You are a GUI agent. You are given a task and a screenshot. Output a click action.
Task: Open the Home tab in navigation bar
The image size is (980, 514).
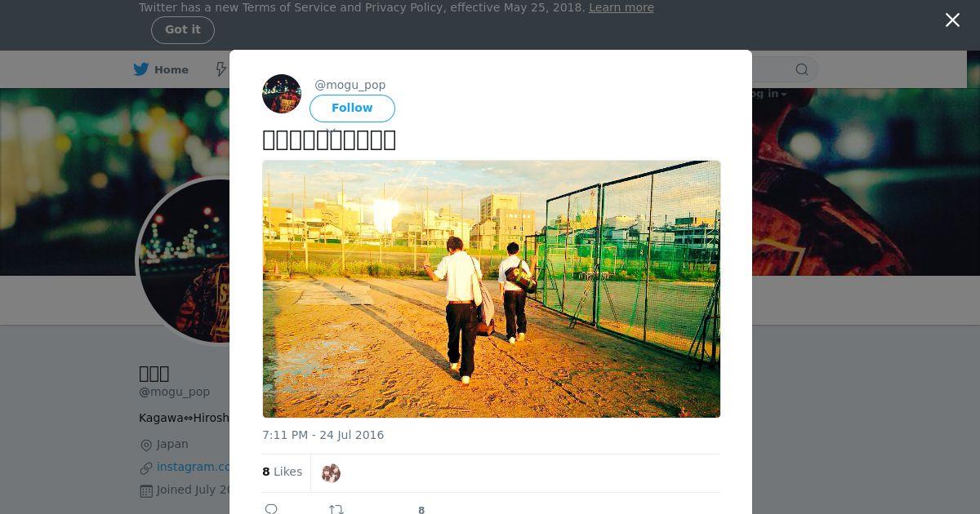(x=161, y=69)
